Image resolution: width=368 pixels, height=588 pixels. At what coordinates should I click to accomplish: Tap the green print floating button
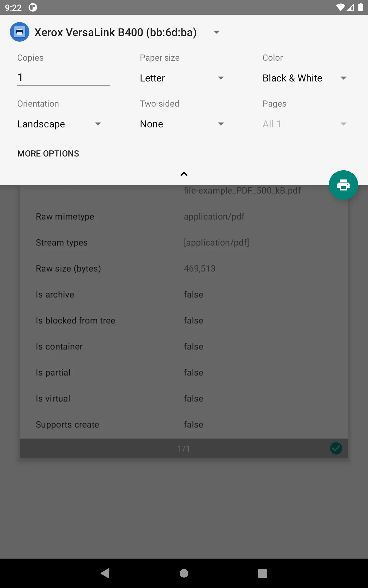click(343, 185)
